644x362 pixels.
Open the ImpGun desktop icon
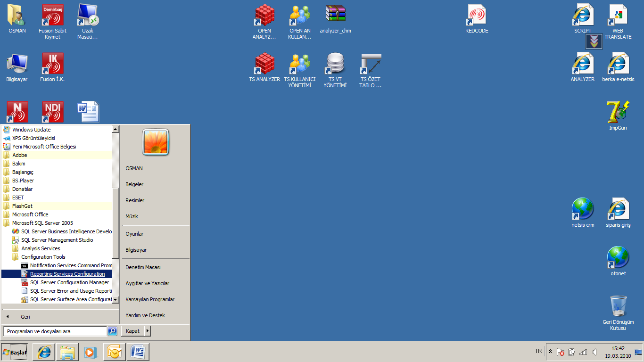point(618,112)
